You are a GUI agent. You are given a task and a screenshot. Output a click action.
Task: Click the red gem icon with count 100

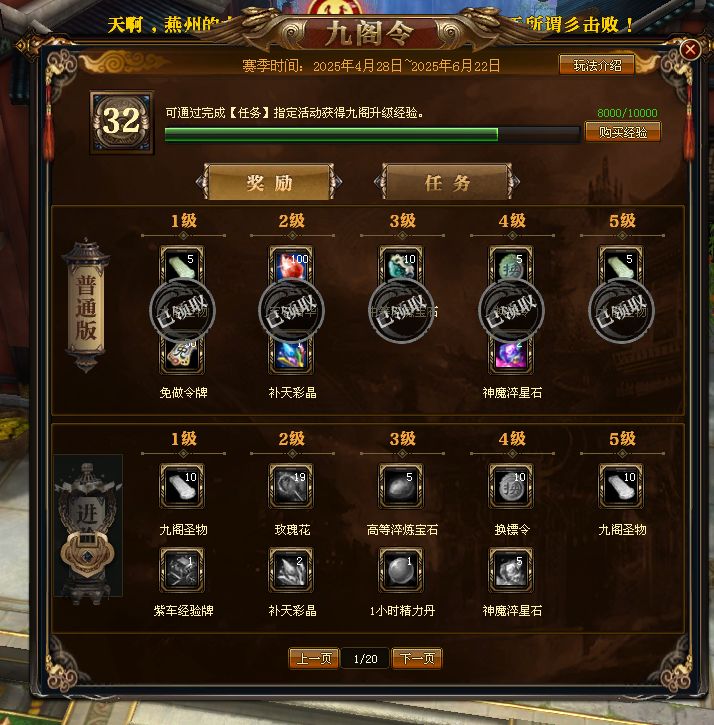291,265
